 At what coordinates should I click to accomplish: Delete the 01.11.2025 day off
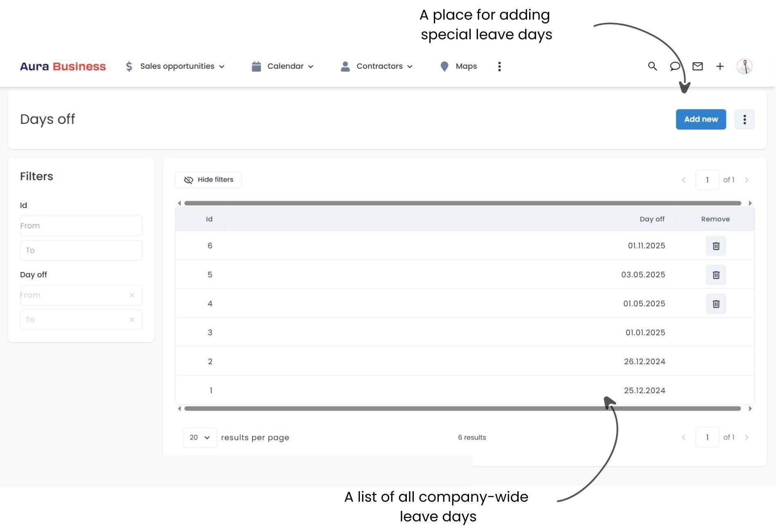pos(716,246)
